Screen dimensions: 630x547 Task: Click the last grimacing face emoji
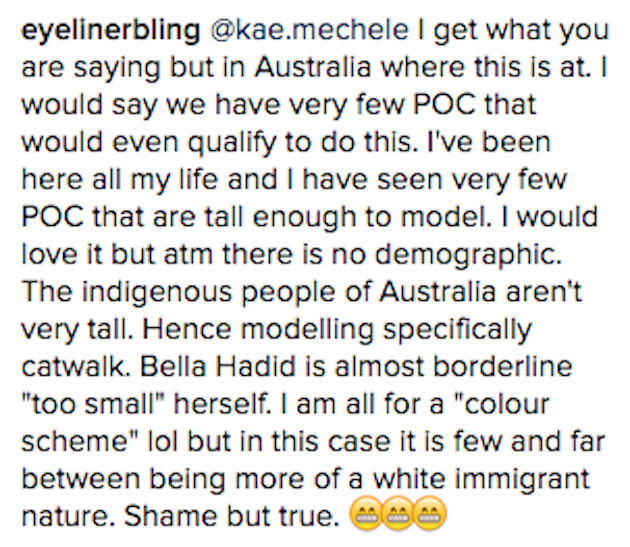429,514
